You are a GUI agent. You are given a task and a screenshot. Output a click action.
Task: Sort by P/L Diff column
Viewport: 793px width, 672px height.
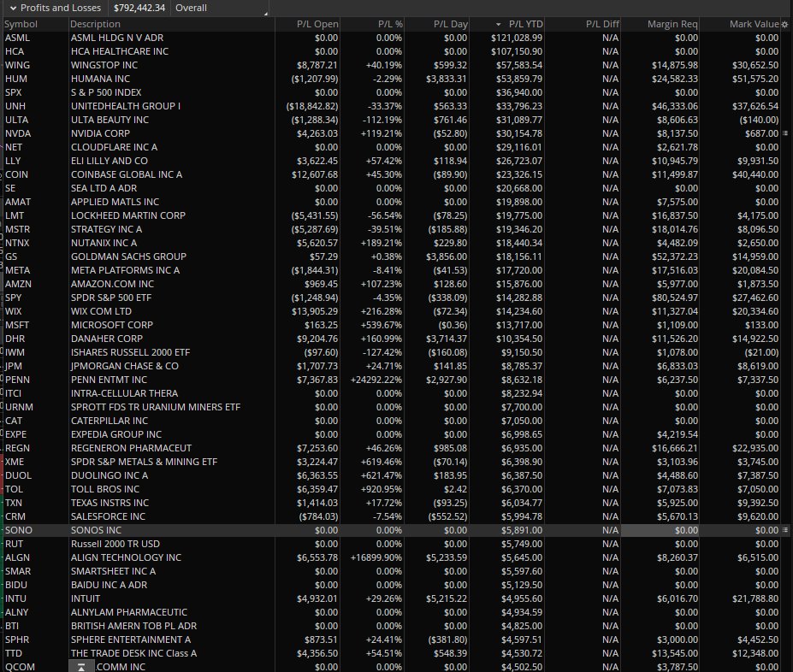point(602,24)
